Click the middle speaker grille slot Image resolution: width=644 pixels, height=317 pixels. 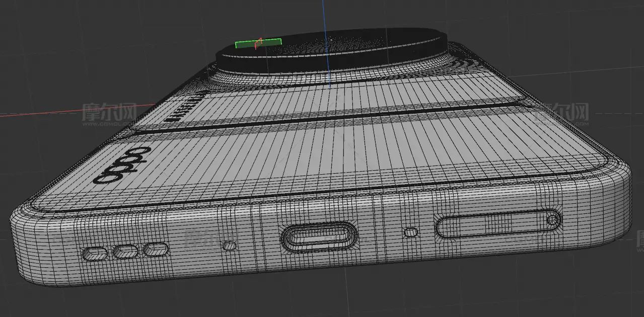click(126, 251)
